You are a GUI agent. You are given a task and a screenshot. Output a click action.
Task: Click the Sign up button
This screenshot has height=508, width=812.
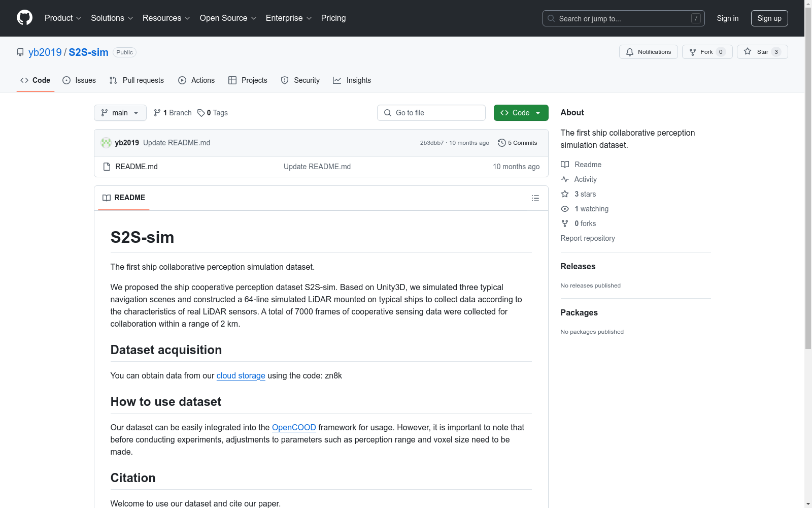click(x=769, y=18)
